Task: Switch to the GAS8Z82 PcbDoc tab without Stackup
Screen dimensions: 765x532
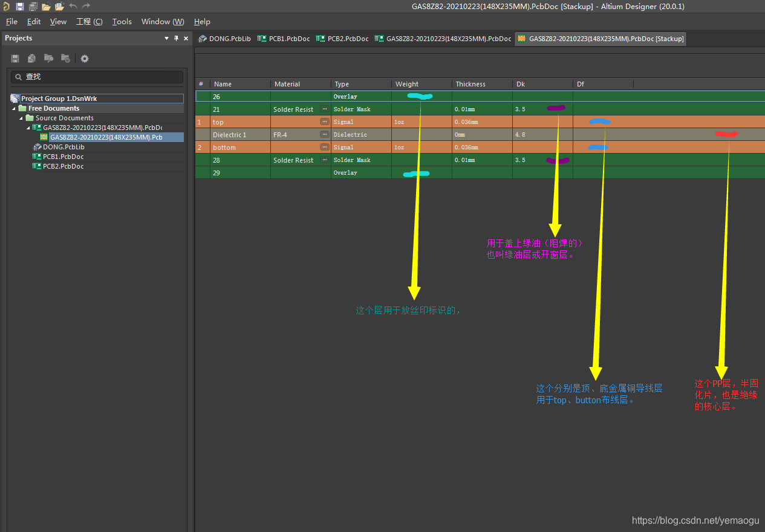Action: pos(443,39)
